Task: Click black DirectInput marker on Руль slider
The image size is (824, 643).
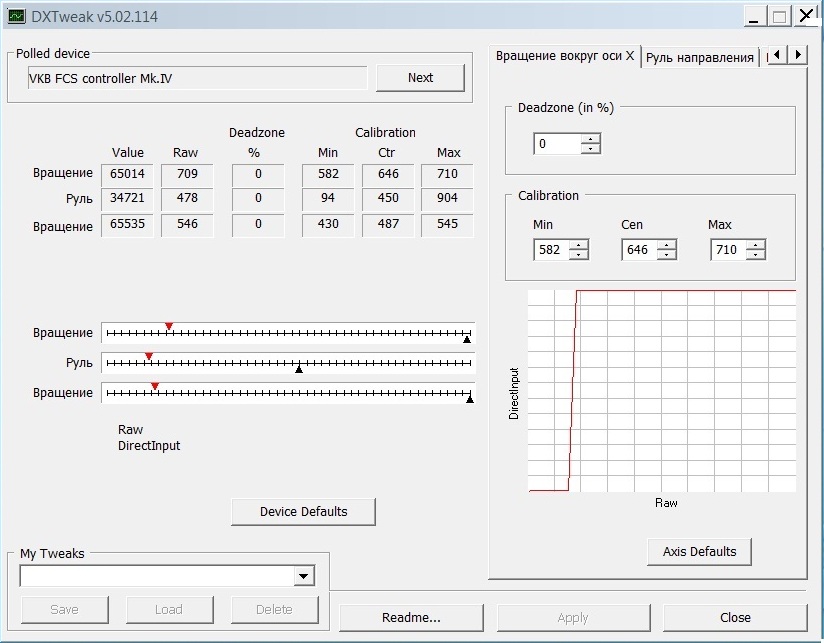Action: tap(298, 369)
